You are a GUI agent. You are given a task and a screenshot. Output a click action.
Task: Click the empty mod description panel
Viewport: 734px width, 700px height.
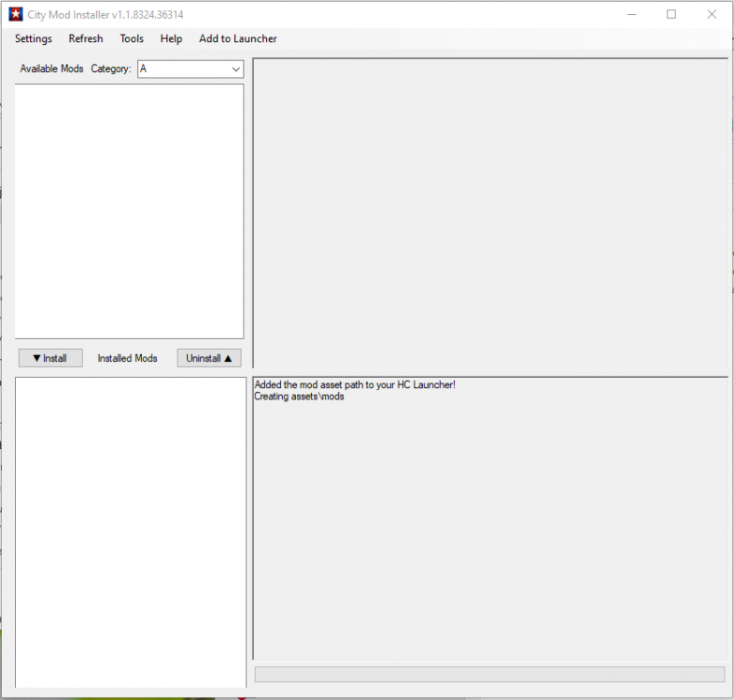(490, 213)
